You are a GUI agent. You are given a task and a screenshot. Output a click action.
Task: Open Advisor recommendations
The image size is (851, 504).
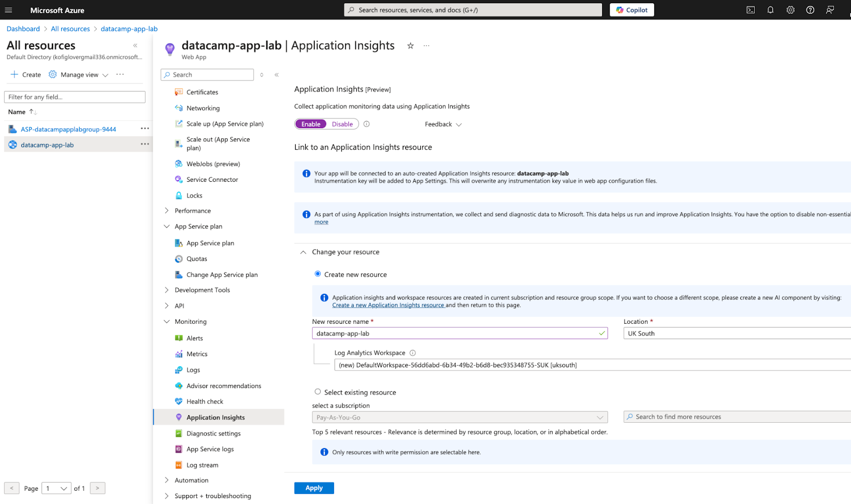[x=224, y=386]
